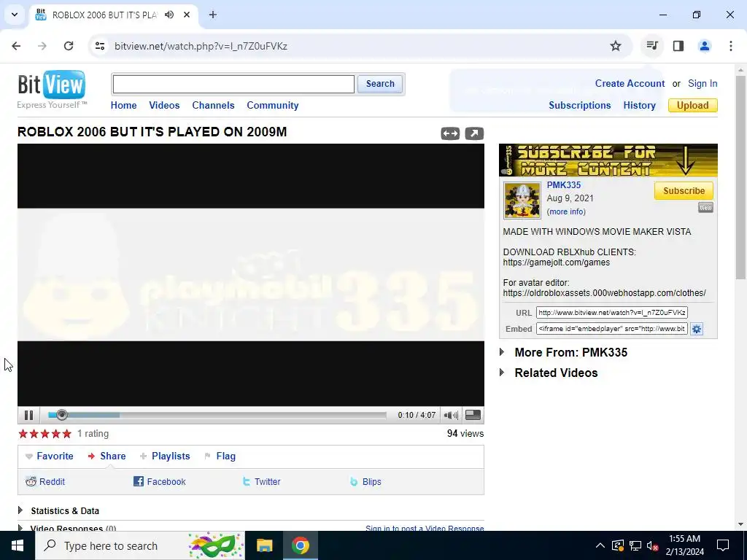Go back to the previous page
The image size is (747, 560).
pyautogui.click(x=16, y=46)
